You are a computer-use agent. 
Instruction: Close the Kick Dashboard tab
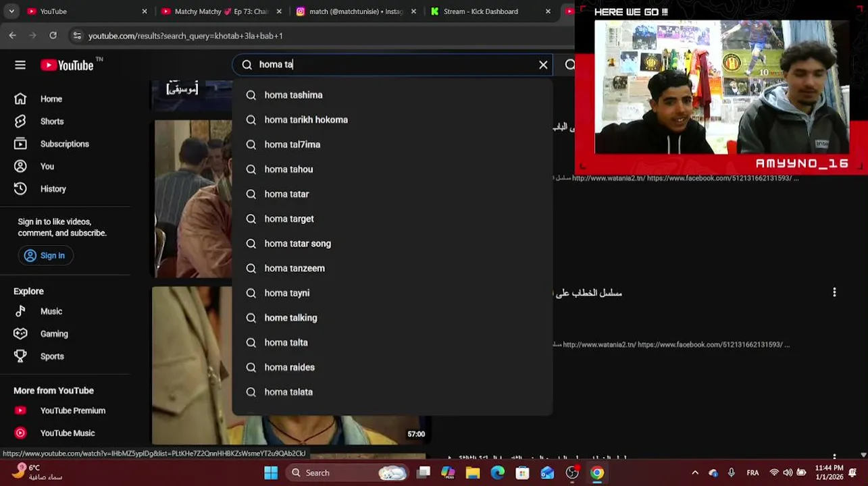pyautogui.click(x=548, y=11)
